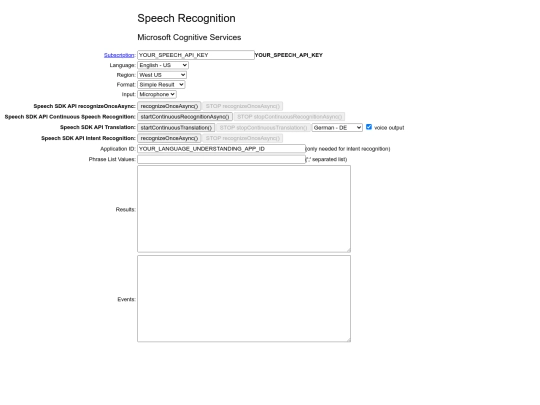Click the '(only needed for intent recognition)' note
540x405 pixels.
(347, 149)
